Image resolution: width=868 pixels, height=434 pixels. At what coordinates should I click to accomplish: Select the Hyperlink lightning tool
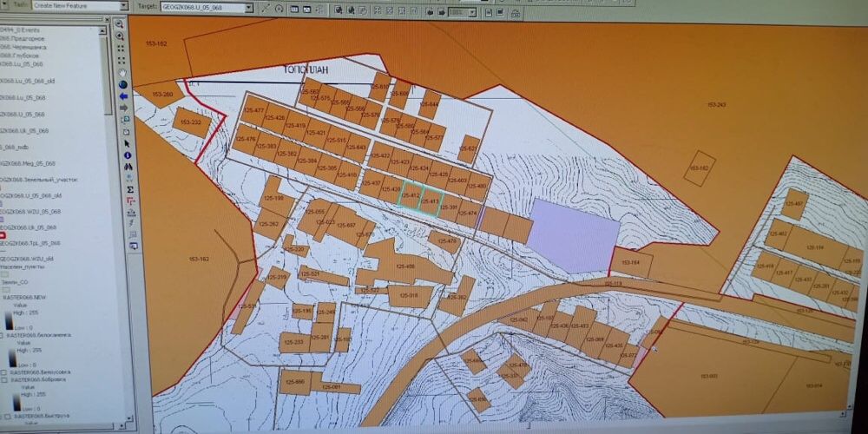point(132,223)
